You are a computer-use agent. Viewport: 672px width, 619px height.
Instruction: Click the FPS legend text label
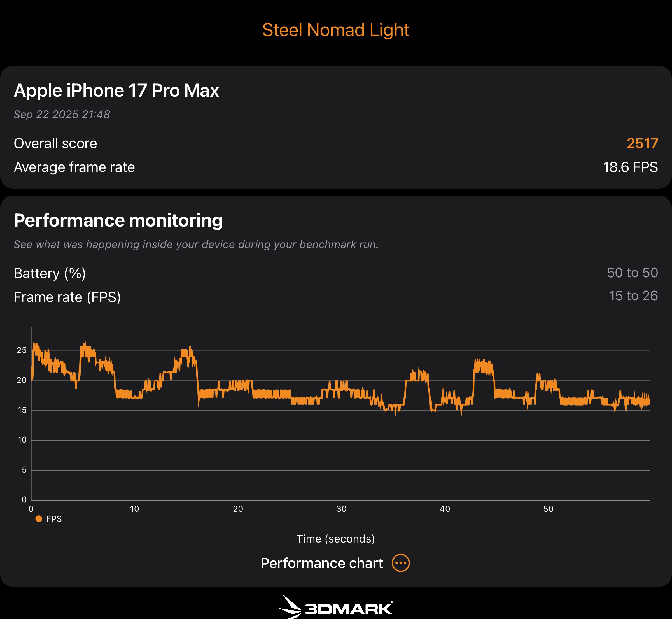[x=54, y=519]
